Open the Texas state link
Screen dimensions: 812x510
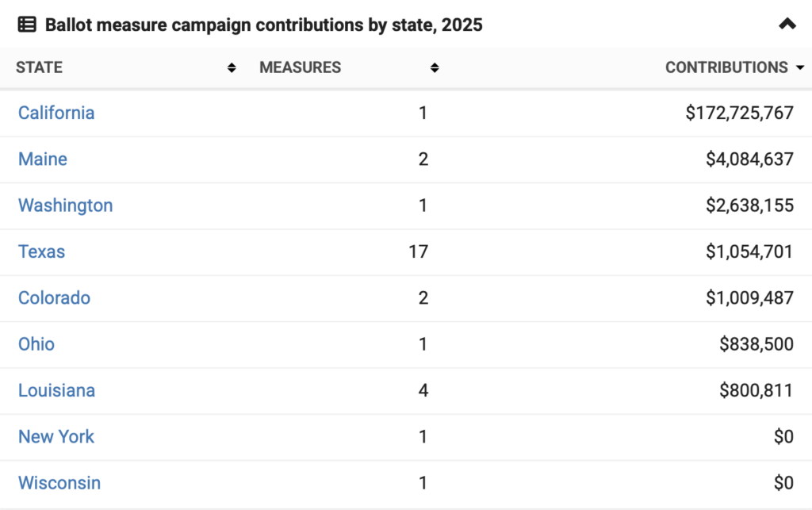point(42,251)
